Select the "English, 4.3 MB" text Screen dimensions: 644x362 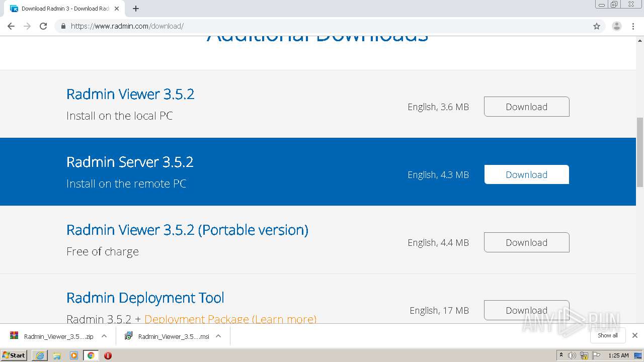[438, 175]
